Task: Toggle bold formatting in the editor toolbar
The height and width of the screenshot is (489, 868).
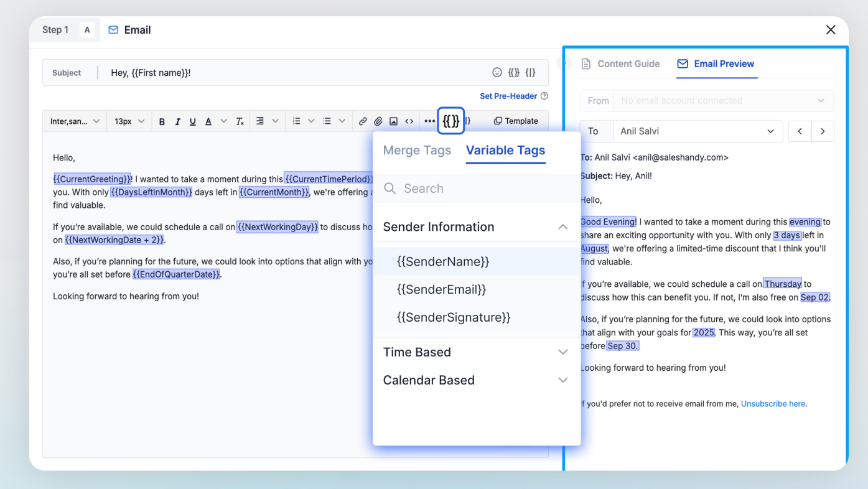Action: (162, 121)
